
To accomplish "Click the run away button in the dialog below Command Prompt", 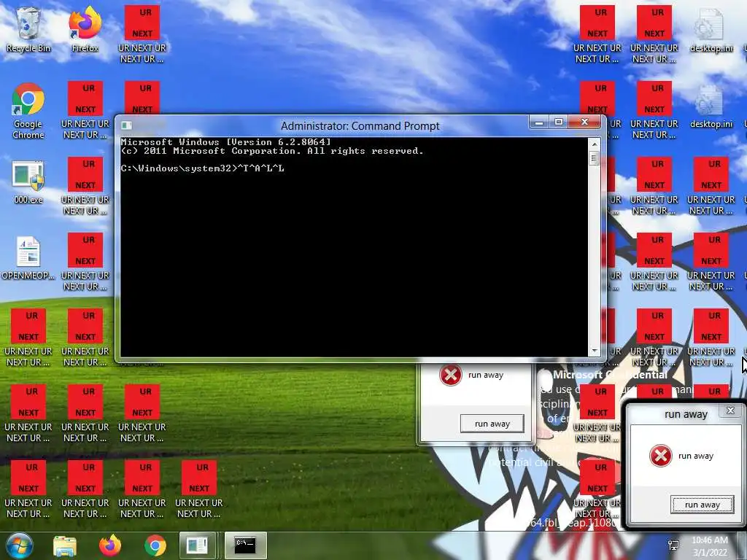I will 492,424.
